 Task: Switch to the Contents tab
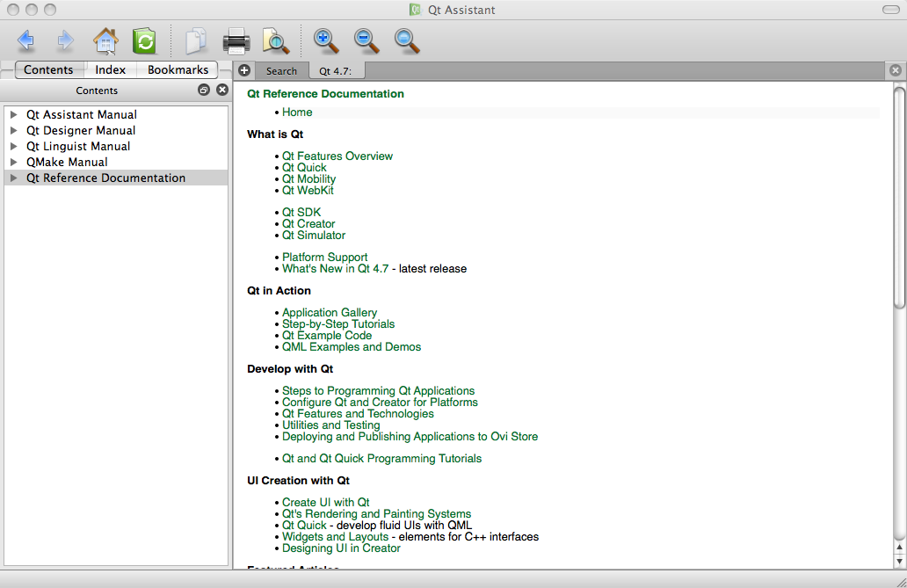click(x=49, y=69)
